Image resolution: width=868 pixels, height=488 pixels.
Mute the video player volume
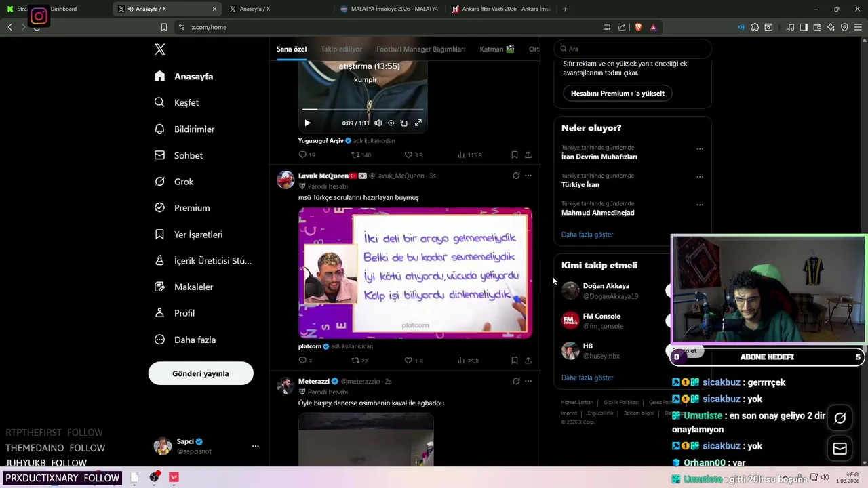(x=378, y=123)
